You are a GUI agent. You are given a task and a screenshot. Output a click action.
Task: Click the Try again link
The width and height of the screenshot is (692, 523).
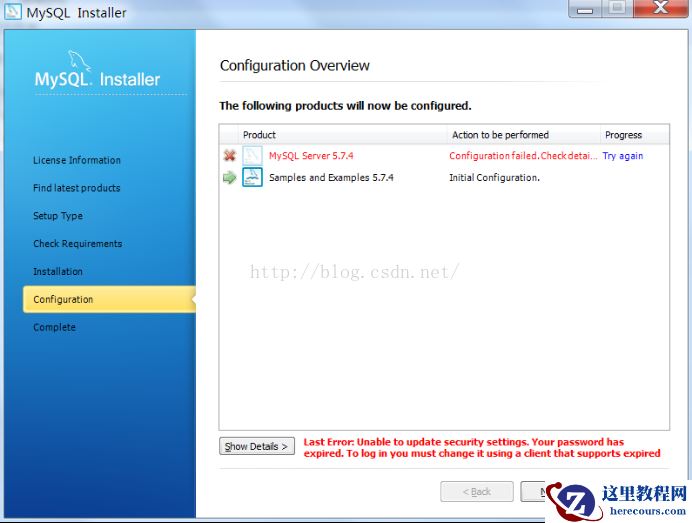623,156
